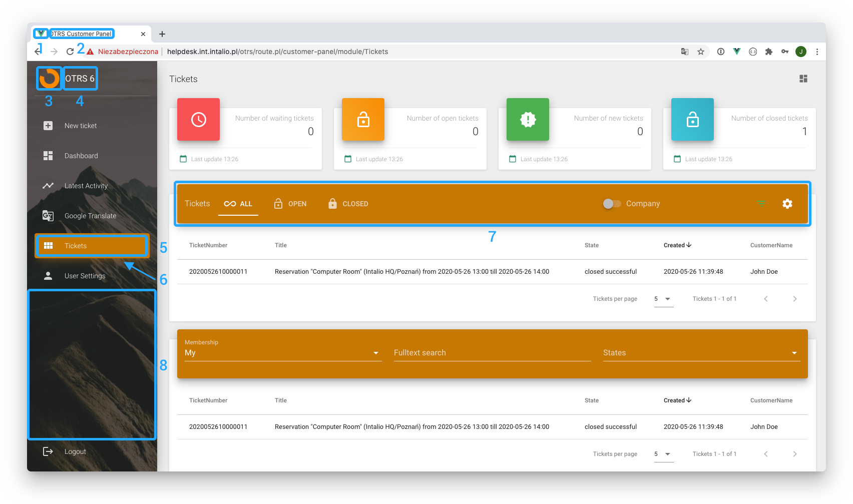Click the OTRS orange logo icon
853x504 pixels.
(x=49, y=79)
